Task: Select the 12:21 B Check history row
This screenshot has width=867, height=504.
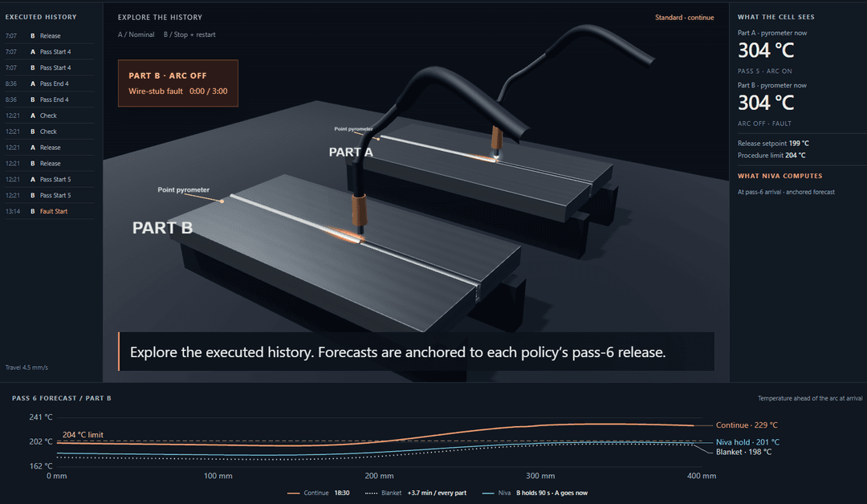Action: pos(49,132)
